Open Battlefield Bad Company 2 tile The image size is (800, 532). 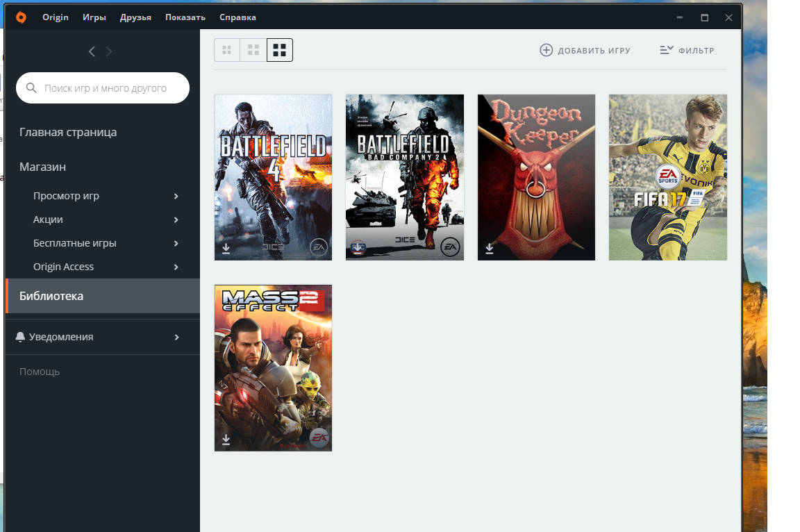click(405, 177)
